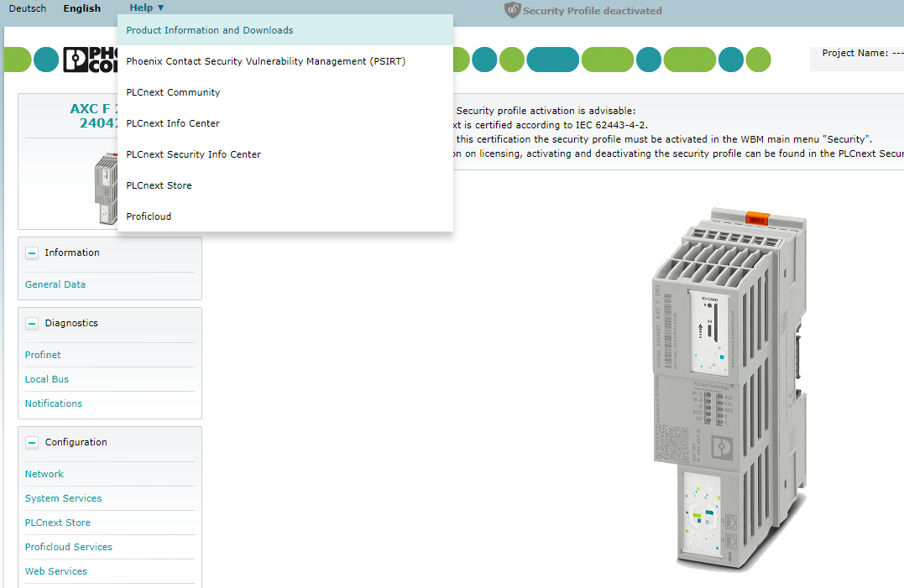904x588 pixels.
Task: Close the Help dropdown menu
Action: tap(146, 8)
